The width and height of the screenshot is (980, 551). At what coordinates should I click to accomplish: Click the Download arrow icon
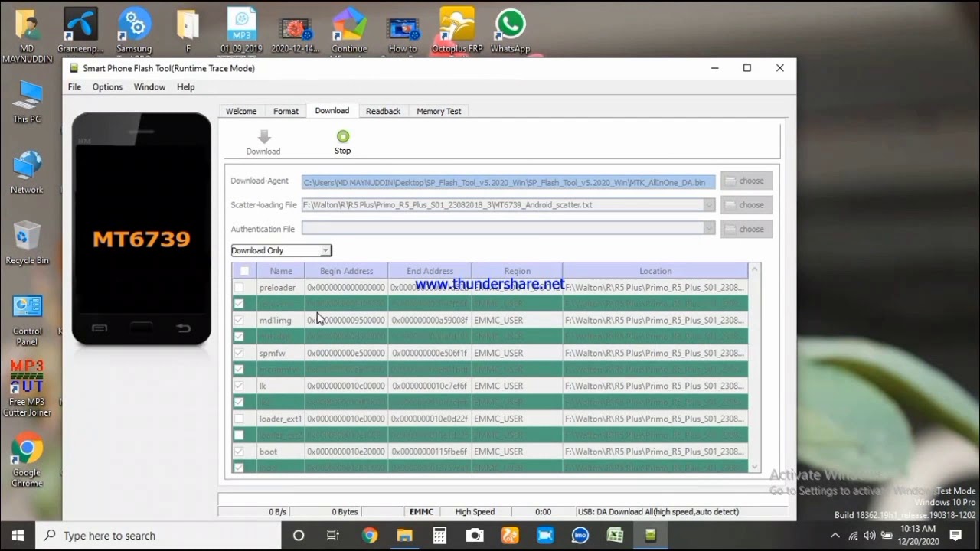pyautogui.click(x=264, y=137)
